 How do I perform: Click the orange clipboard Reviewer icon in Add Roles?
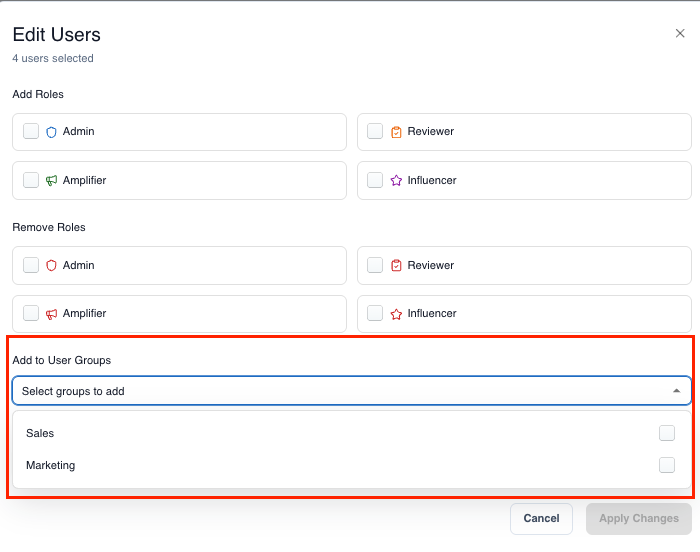(396, 132)
